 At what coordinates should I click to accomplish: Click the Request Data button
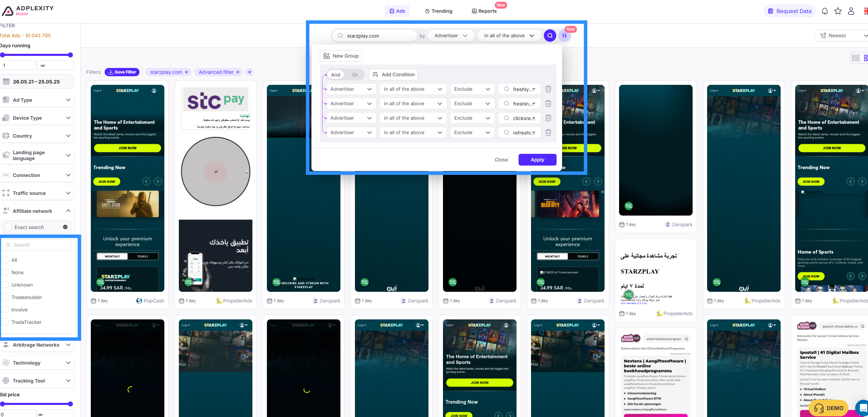789,11
